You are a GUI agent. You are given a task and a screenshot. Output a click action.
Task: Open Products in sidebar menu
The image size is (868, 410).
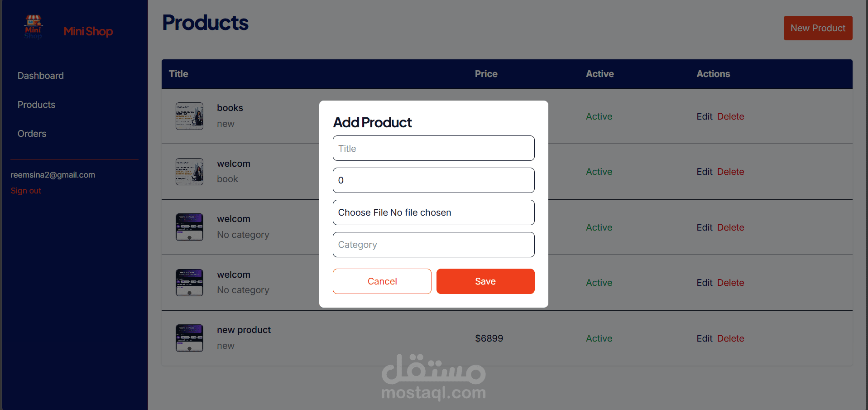(36, 105)
